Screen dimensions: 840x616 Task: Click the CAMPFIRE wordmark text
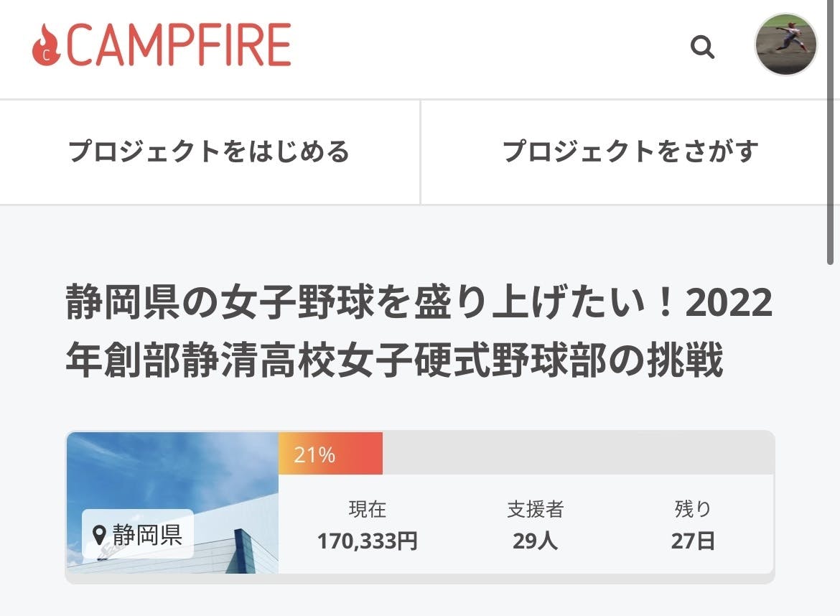click(179, 45)
